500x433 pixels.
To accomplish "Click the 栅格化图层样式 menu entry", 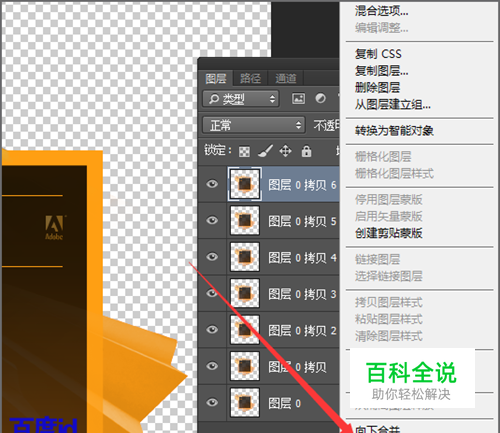I will 394,173.
